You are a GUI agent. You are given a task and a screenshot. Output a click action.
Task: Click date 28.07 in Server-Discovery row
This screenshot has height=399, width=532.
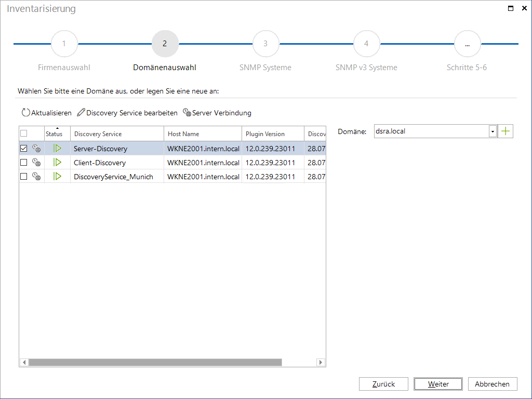pyautogui.click(x=316, y=149)
